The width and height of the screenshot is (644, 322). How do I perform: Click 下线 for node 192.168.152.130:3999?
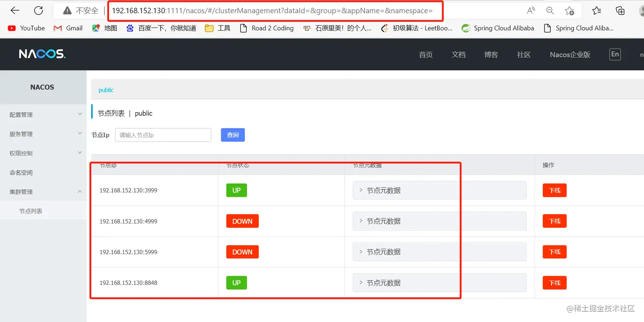pyautogui.click(x=555, y=190)
